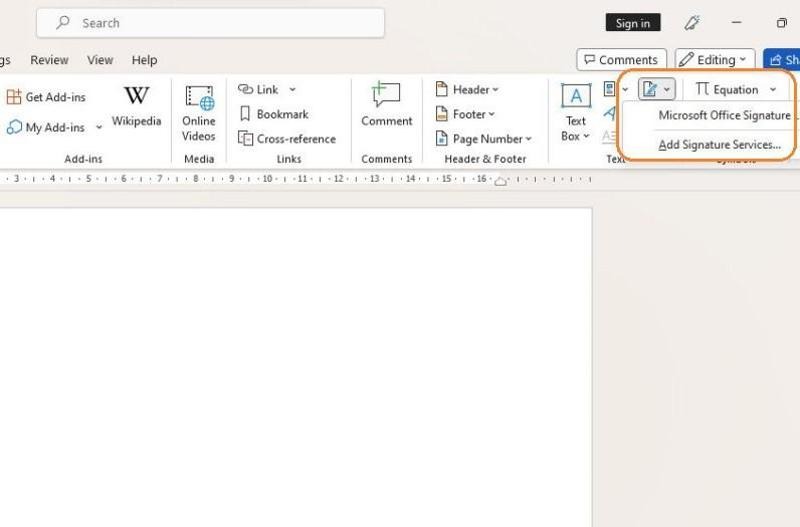Collapse the Signature Line dropdown arrow
The height and width of the screenshot is (527, 800).
[x=667, y=90]
